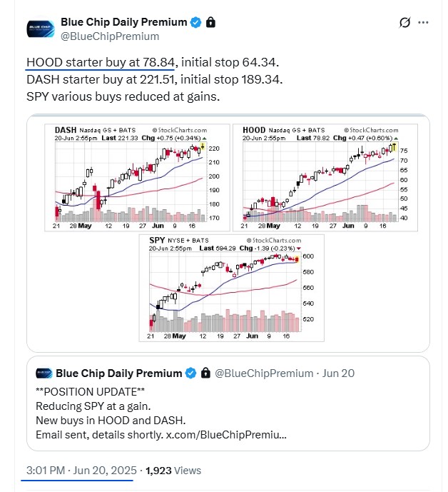The height and width of the screenshot is (492, 448).
Task: Open the three-dots more options menu
Action: pyautogui.click(x=423, y=23)
